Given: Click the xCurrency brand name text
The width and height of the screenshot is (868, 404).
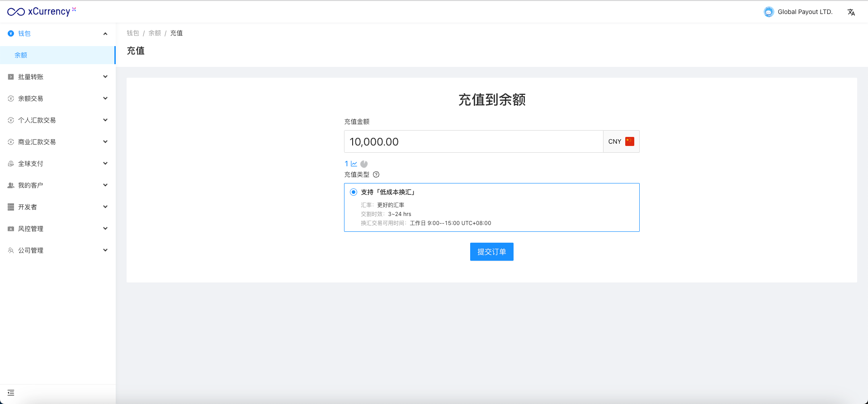Looking at the screenshot, I should click(x=49, y=11).
